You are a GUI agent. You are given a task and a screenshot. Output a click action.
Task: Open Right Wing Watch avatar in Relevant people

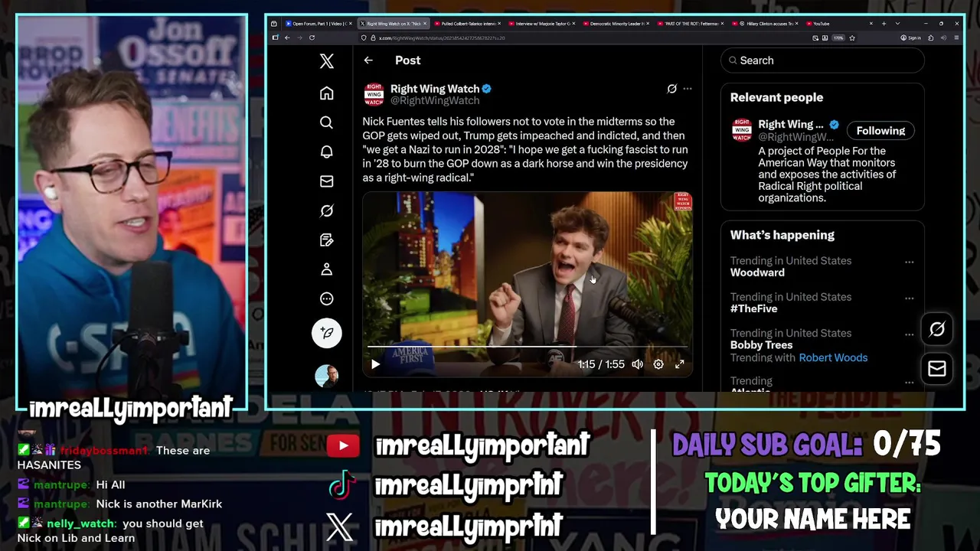742,130
